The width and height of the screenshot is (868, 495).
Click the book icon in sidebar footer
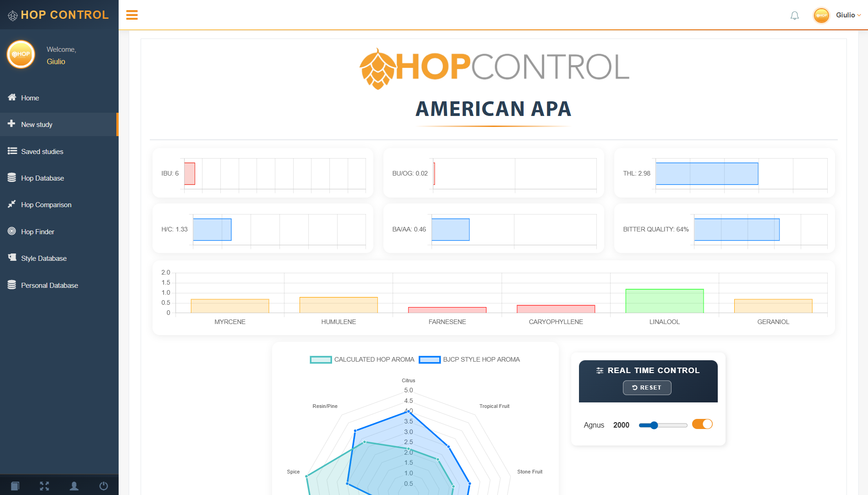15,486
